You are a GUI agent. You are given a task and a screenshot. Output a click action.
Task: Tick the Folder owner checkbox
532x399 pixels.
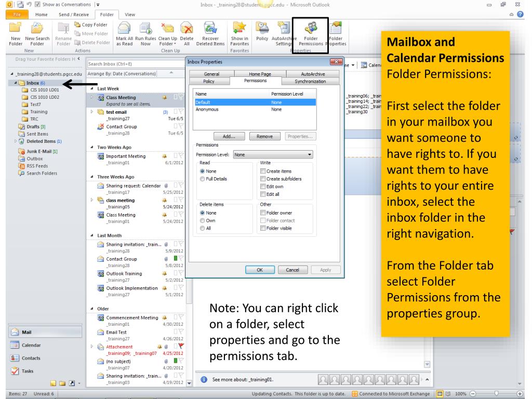pyautogui.click(x=262, y=212)
